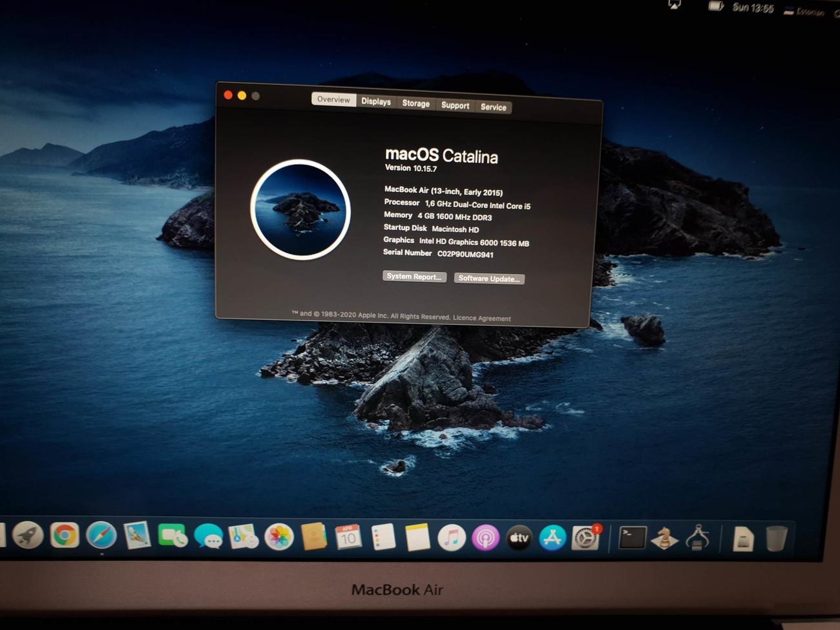This screenshot has height=630, width=840.
Task: Open the Chess app
Action: point(664,538)
